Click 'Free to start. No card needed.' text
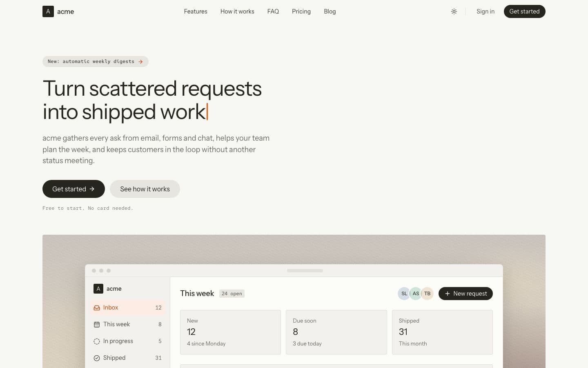Image resolution: width=588 pixels, height=368 pixels. pos(88,208)
